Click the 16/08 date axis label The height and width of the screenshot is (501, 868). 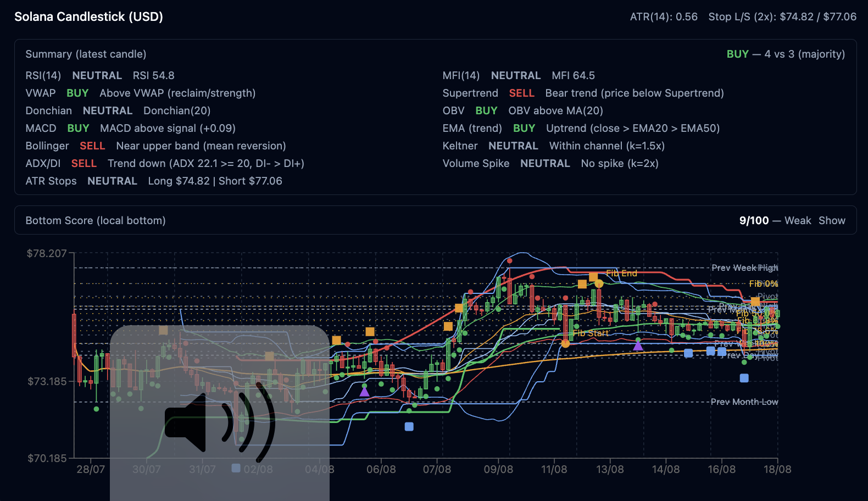(721, 469)
